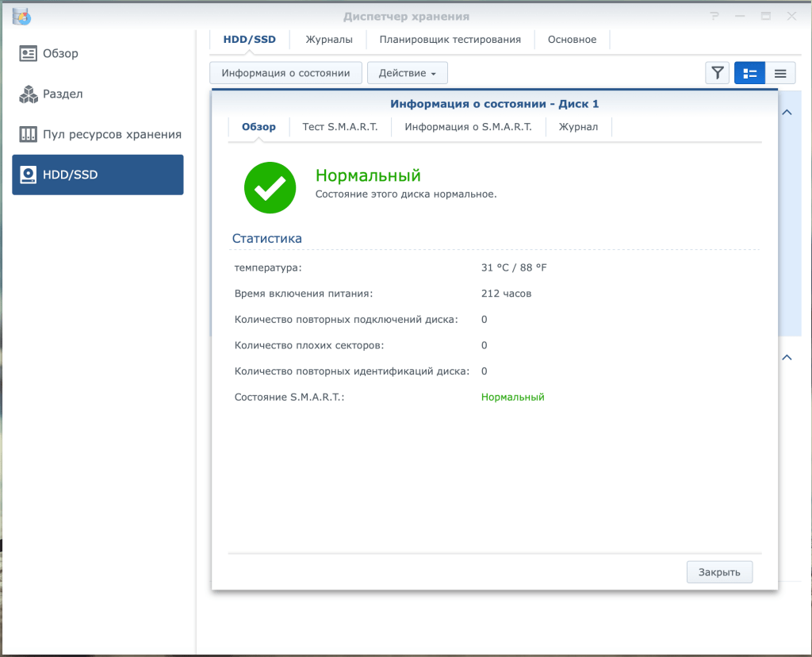
Task: Select HDD/SSD in the sidebar
Action: [98, 175]
